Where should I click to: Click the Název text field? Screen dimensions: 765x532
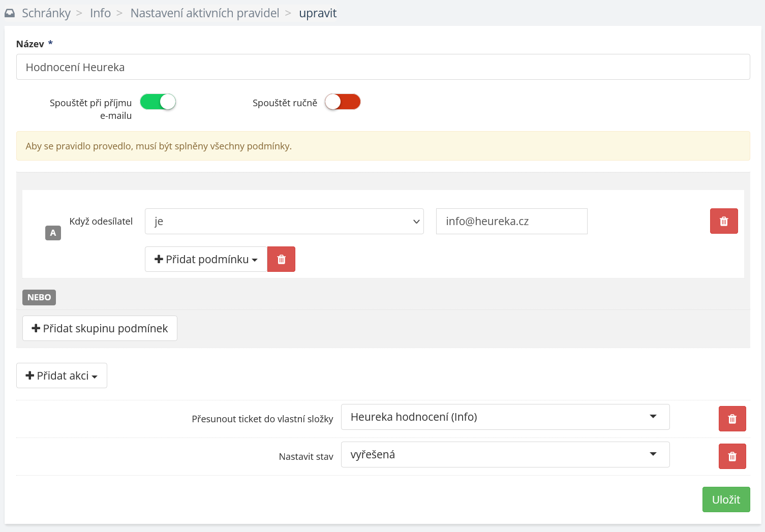pos(383,67)
